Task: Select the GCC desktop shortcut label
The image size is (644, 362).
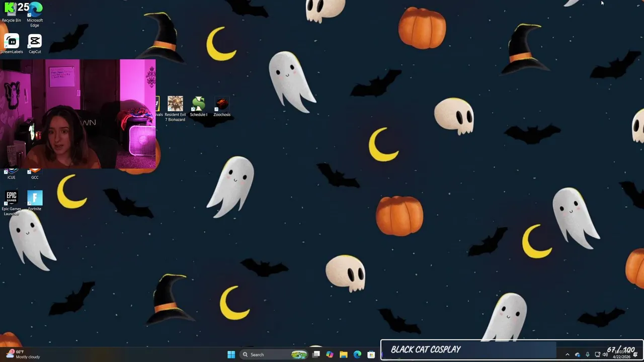Action: [x=35, y=177]
